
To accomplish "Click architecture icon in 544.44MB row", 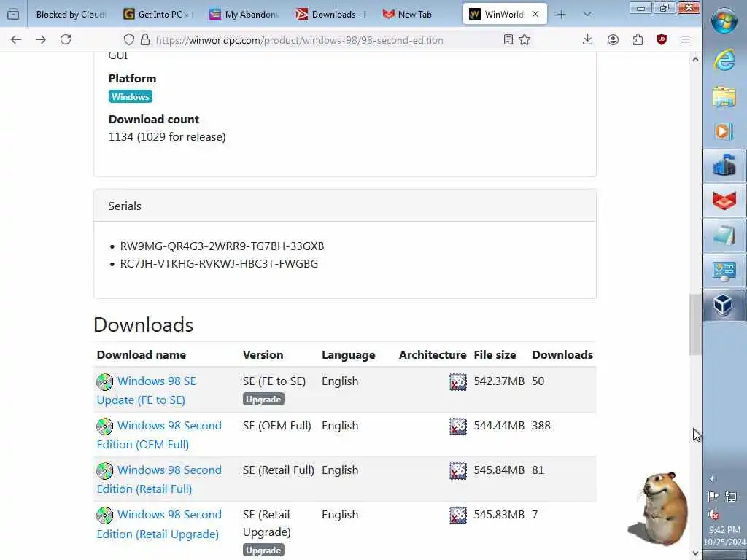I will point(458,426).
